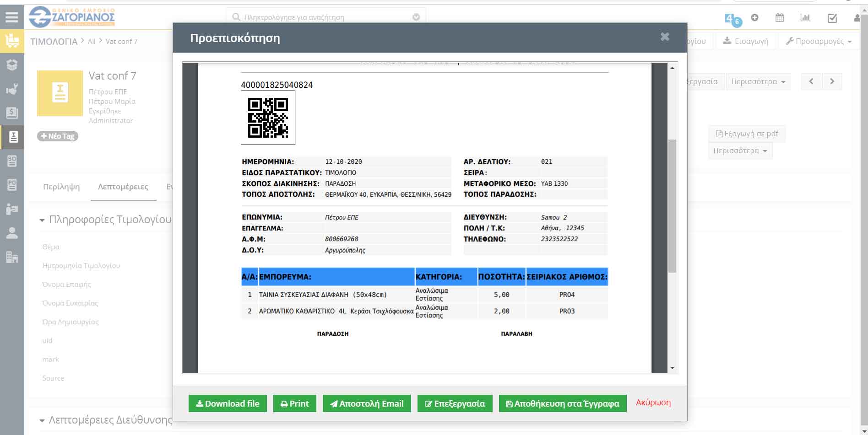
Task: Open the Περισσότερα dropdown below Εξαγωγή σε pdf
Action: click(740, 150)
